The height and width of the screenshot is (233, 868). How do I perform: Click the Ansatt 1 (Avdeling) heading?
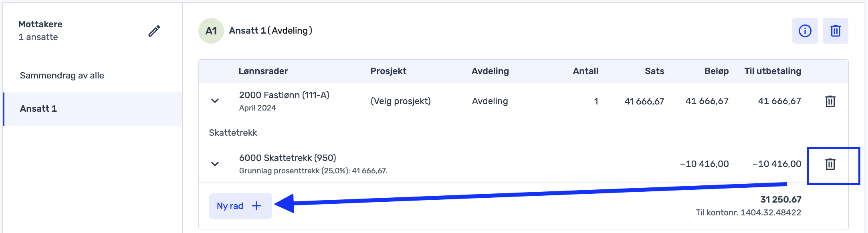coord(270,31)
